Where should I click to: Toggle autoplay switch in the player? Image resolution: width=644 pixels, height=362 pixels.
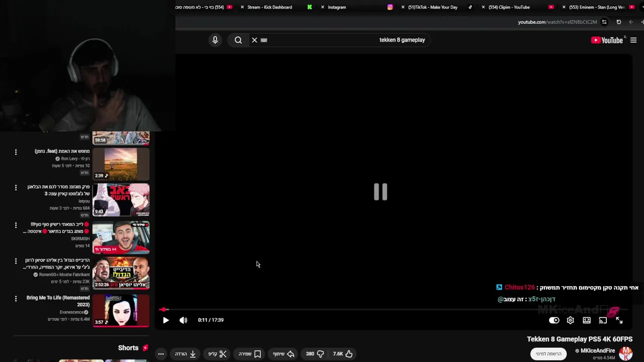554,320
